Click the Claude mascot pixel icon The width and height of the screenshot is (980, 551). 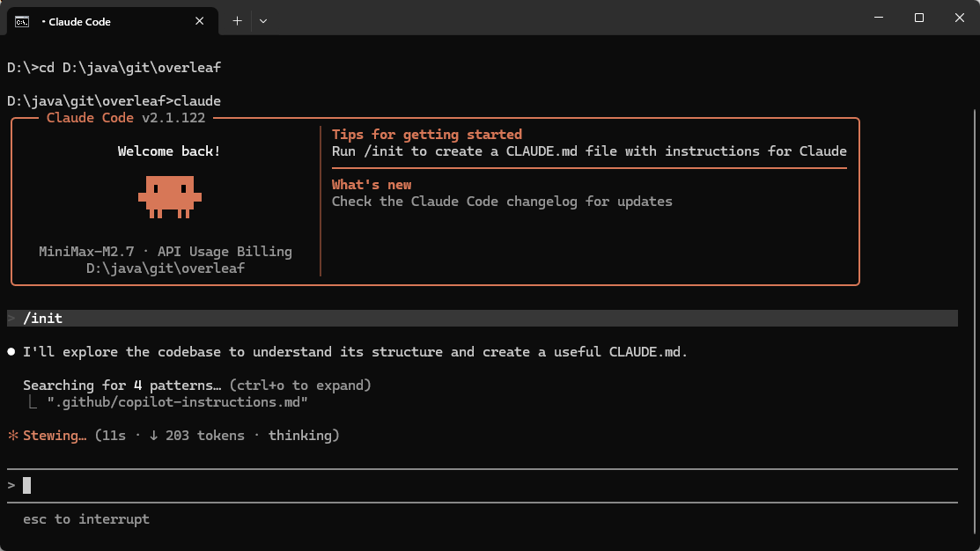click(x=169, y=197)
